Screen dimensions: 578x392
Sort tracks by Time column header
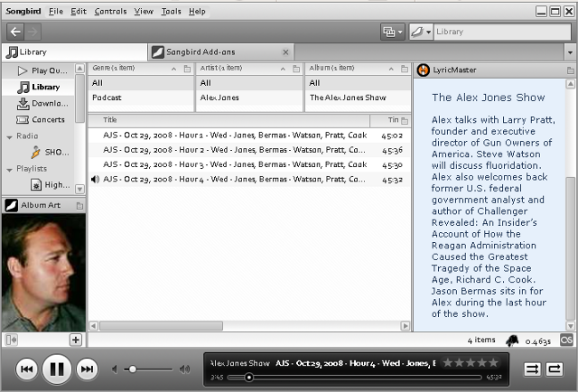(x=385, y=120)
